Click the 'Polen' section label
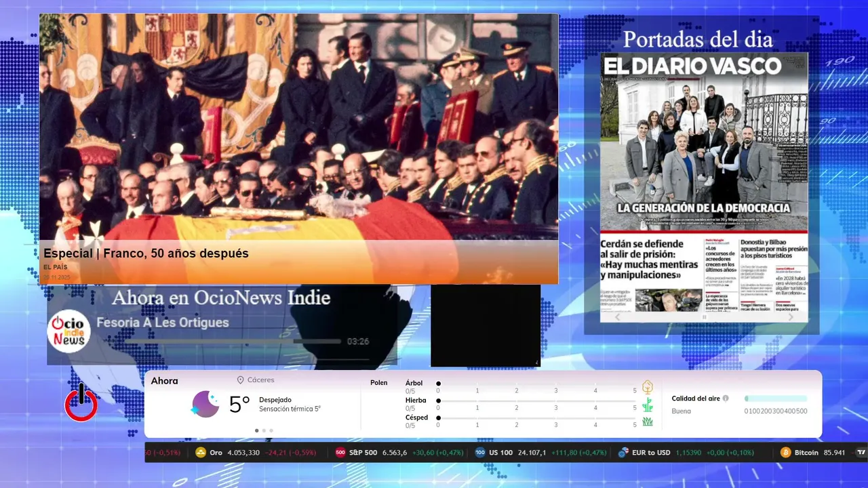The width and height of the screenshot is (868, 488). pyautogui.click(x=379, y=383)
